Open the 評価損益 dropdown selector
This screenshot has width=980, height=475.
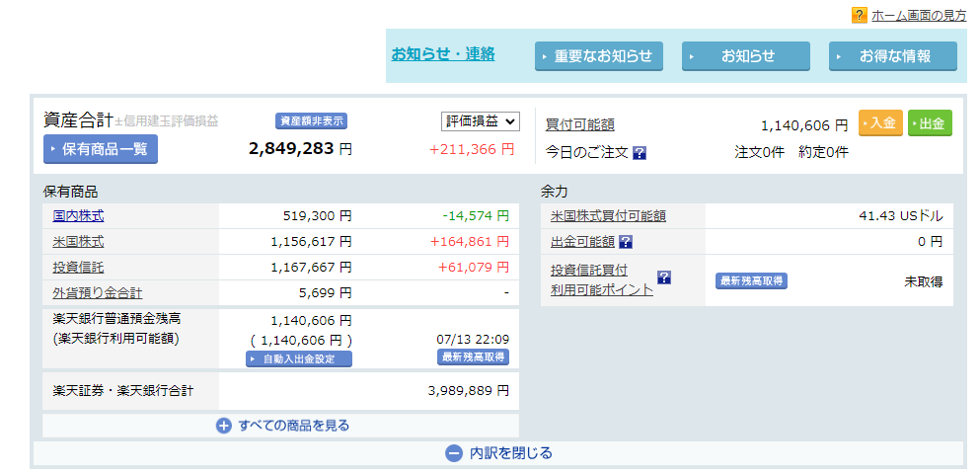(x=480, y=121)
